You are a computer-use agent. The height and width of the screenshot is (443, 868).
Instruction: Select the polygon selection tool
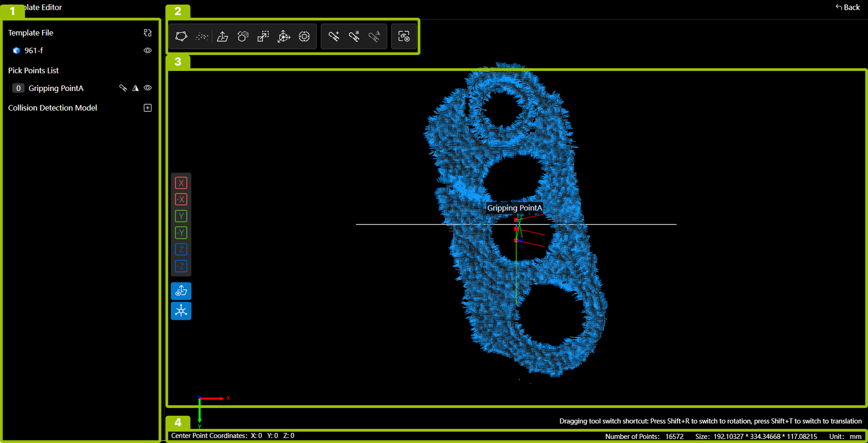pyautogui.click(x=181, y=36)
